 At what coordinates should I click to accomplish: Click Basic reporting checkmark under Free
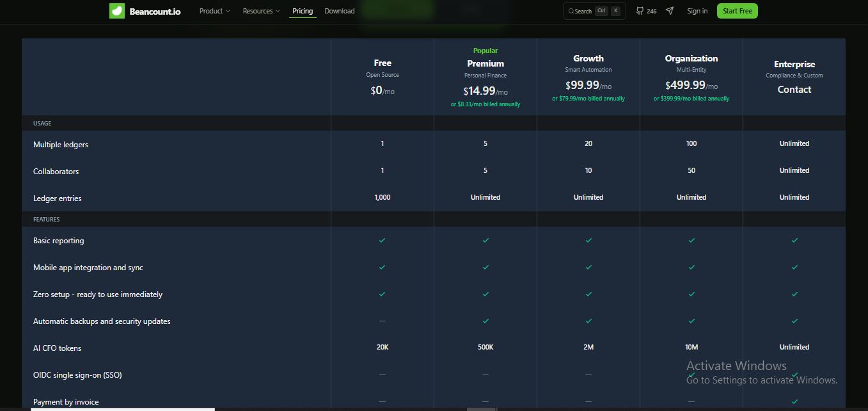coord(383,241)
